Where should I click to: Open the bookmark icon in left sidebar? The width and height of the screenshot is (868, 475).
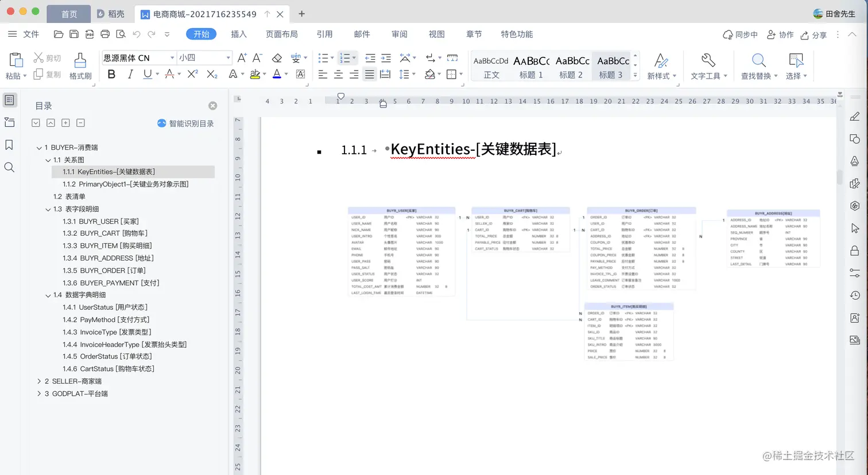pos(9,145)
